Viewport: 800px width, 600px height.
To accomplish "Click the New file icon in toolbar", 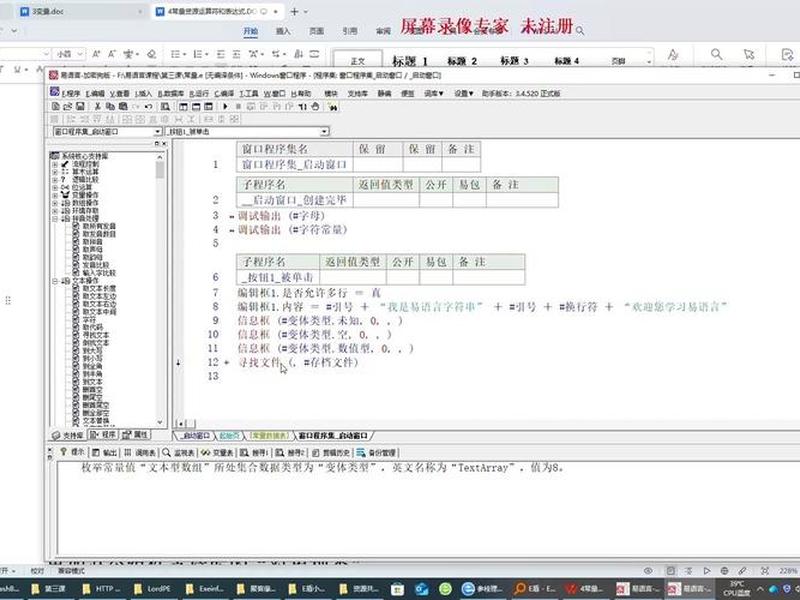I will [56, 107].
